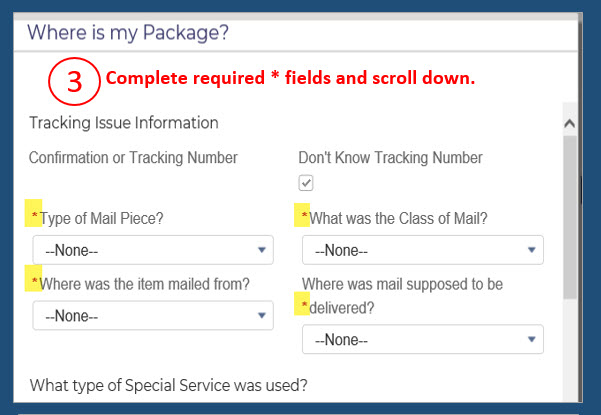Click the scrollbar track below the thumb
This screenshot has width=601, height=415.
pyautogui.click(x=570, y=351)
